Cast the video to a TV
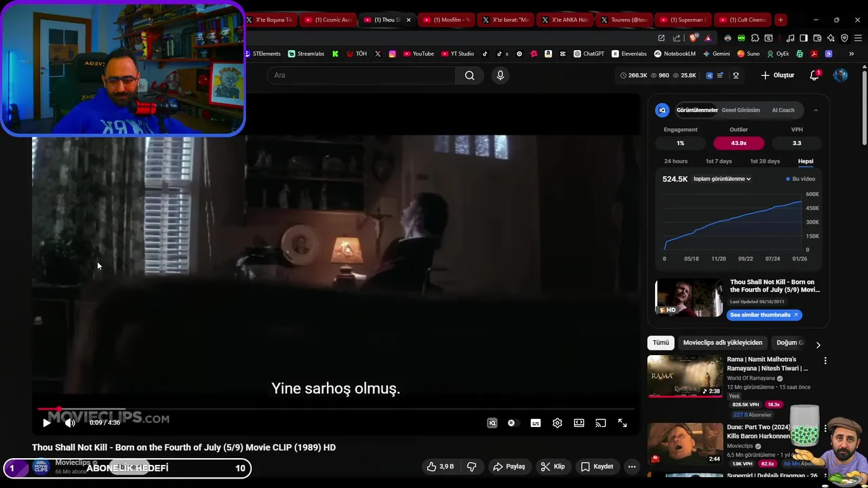The width and height of the screenshot is (868, 488). (x=601, y=423)
